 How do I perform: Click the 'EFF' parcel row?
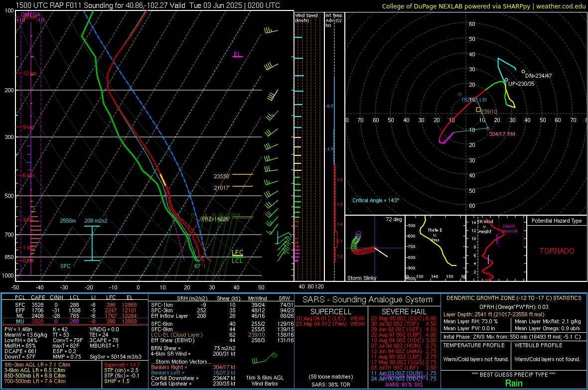coord(75,310)
